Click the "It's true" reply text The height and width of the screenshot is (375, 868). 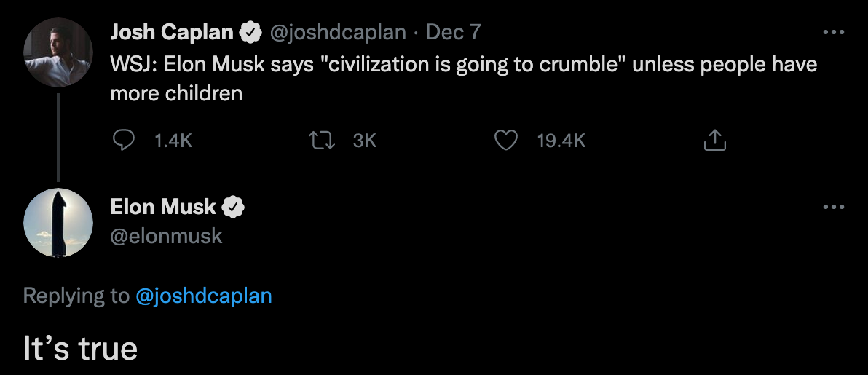click(x=80, y=349)
